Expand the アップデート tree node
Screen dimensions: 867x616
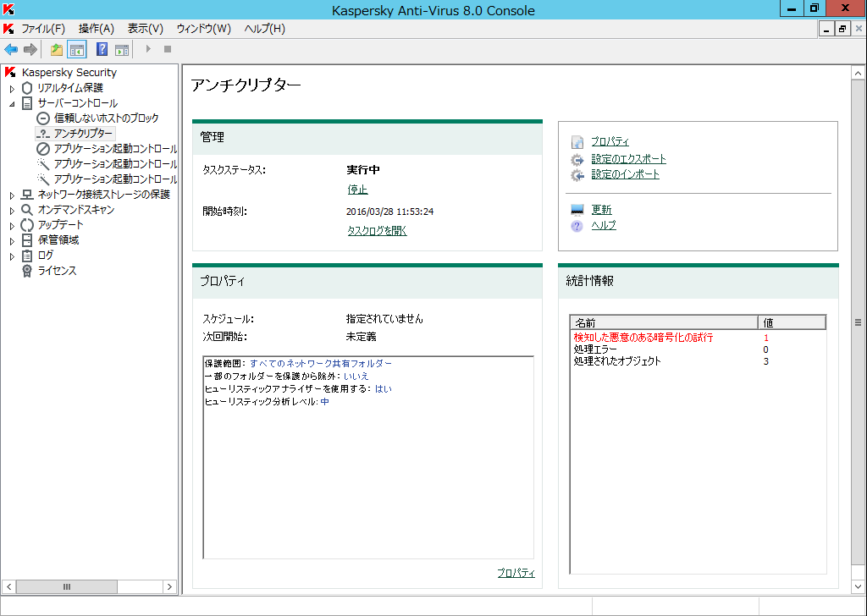12,225
